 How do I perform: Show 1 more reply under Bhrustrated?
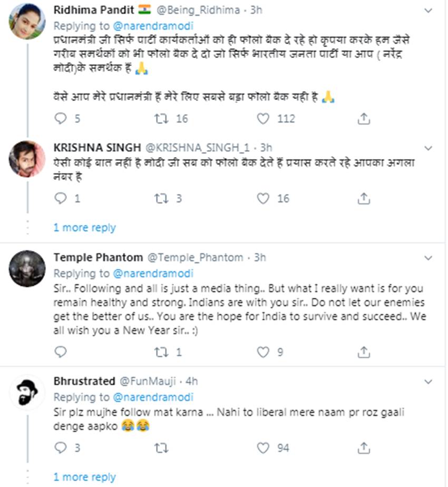[x=84, y=478]
